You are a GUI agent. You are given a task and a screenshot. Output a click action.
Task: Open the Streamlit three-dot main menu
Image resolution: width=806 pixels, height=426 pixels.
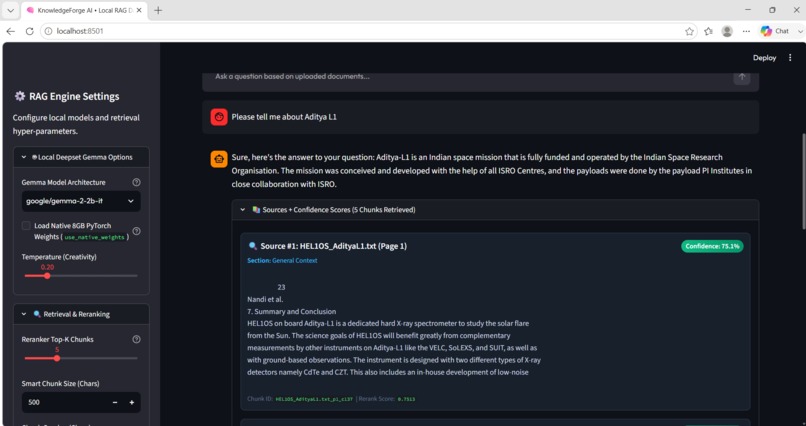click(790, 58)
